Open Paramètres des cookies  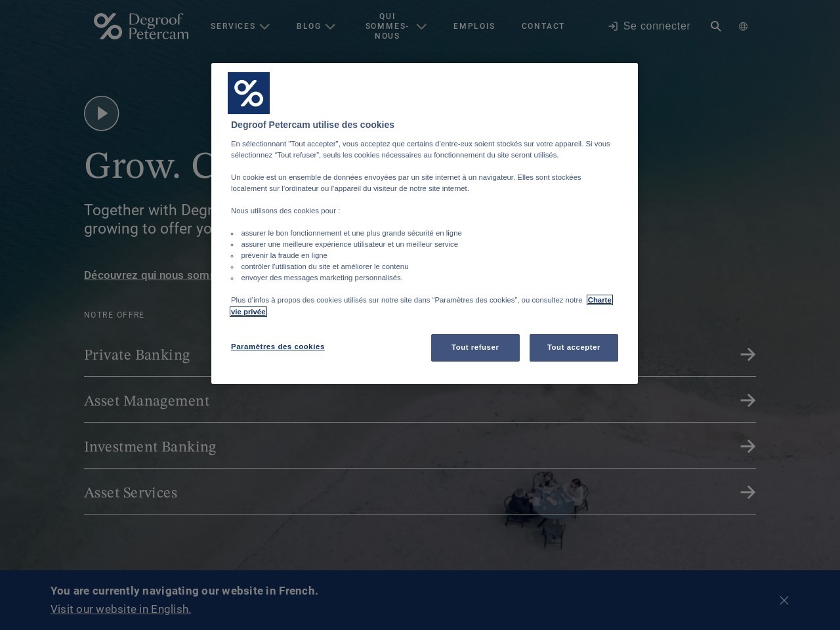(x=278, y=346)
